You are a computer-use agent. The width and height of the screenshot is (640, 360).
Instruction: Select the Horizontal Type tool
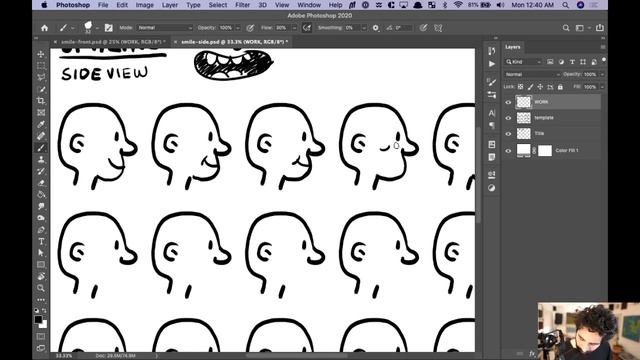41,242
